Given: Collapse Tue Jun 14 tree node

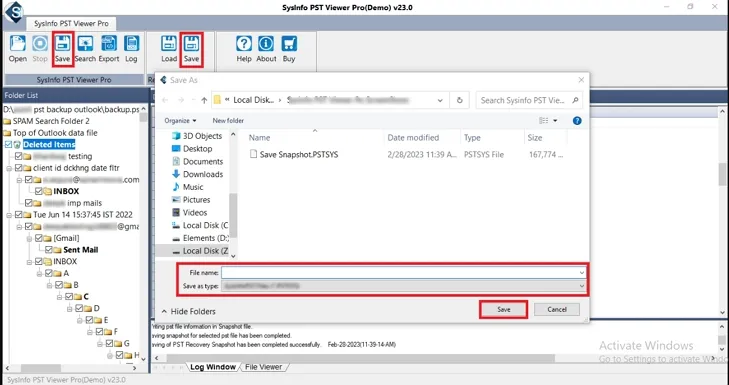Looking at the screenshot, I should point(9,215).
